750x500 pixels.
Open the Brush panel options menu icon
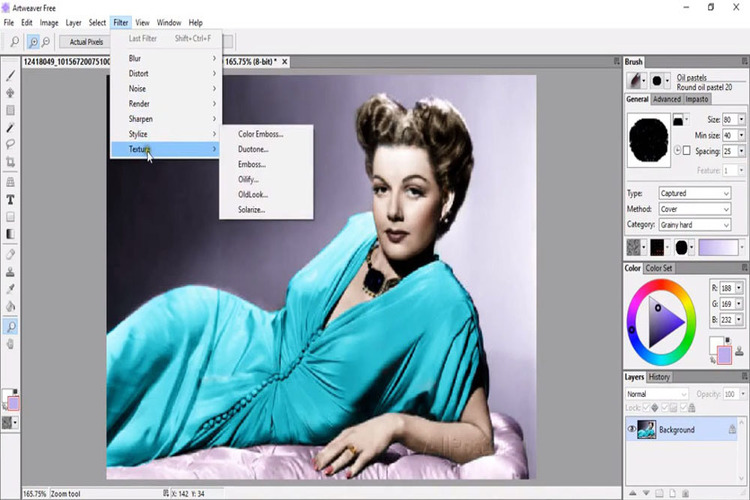[744, 61]
